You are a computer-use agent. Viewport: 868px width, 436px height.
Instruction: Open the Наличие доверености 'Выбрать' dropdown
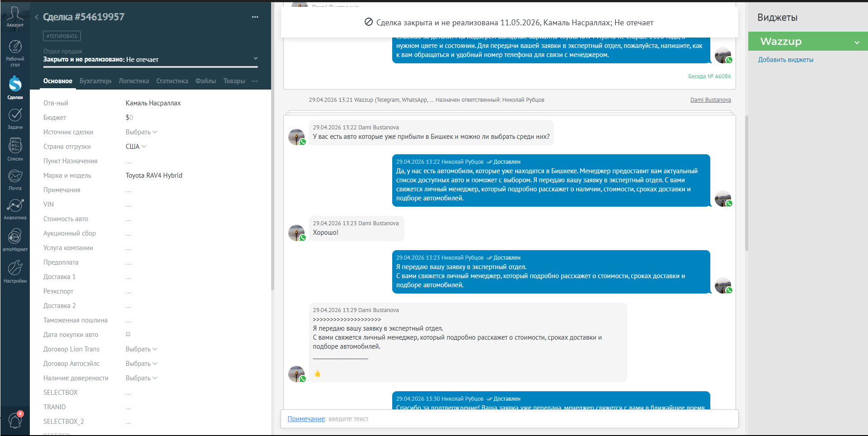click(x=141, y=378)
